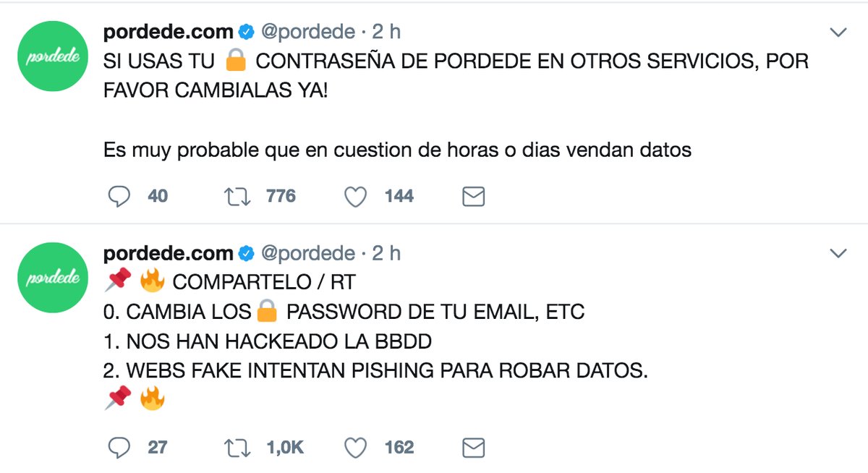This screenshot has width=868, height=473.
Task: Open pordede avatar on second tweet
Action: [51, 278]
